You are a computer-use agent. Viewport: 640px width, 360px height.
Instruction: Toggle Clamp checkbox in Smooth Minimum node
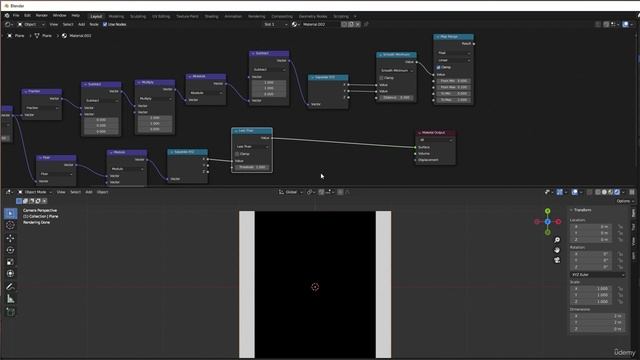click(x=382, y=78)
